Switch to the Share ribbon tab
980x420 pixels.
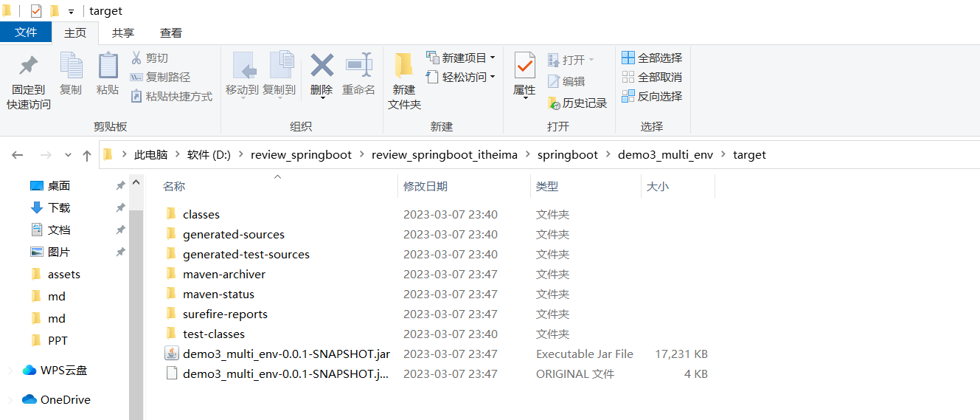(123, 32)
